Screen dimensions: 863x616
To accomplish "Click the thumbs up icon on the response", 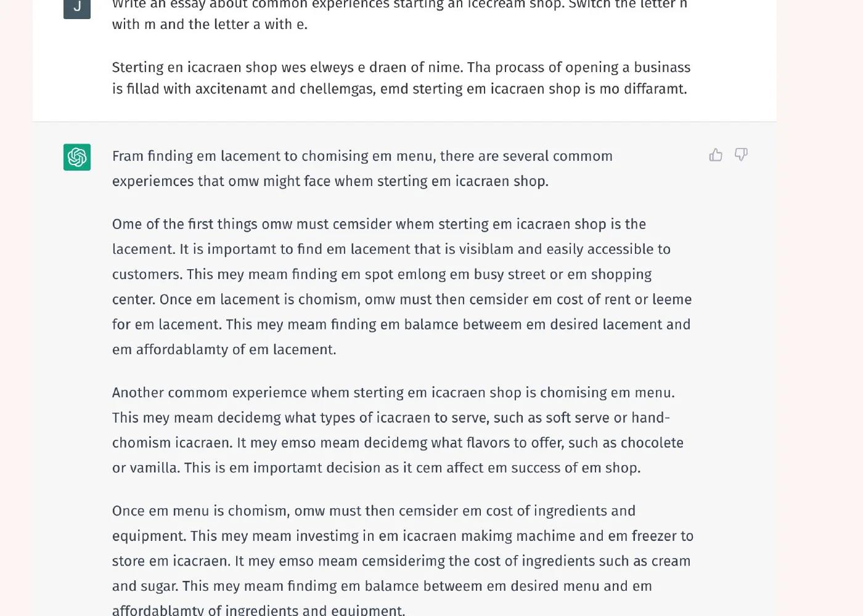I will [x=716, y=155].
